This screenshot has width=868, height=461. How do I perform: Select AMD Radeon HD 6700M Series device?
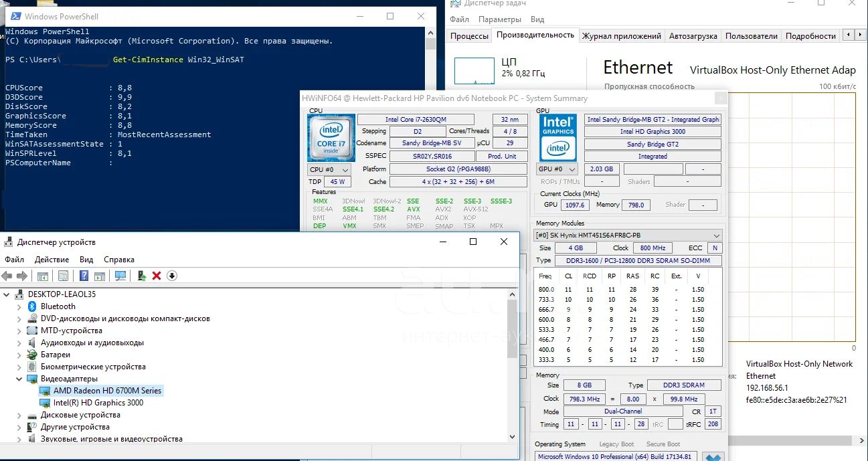pos(107,391)
